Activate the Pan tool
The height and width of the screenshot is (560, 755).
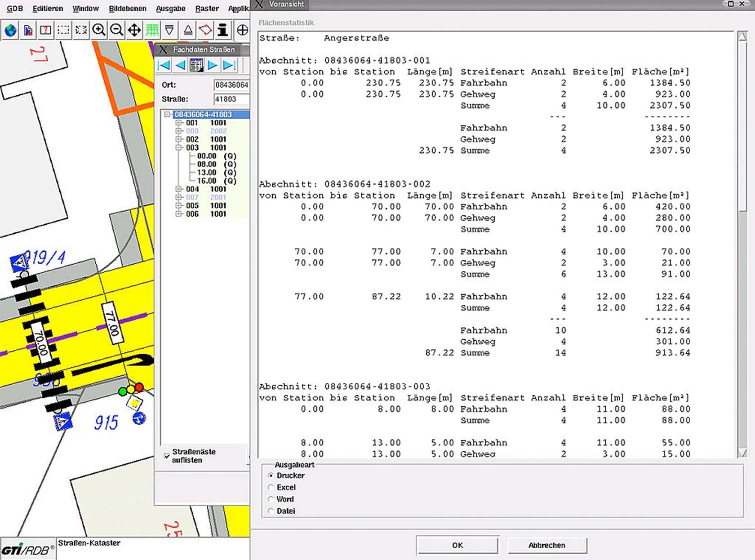point(134,30)
